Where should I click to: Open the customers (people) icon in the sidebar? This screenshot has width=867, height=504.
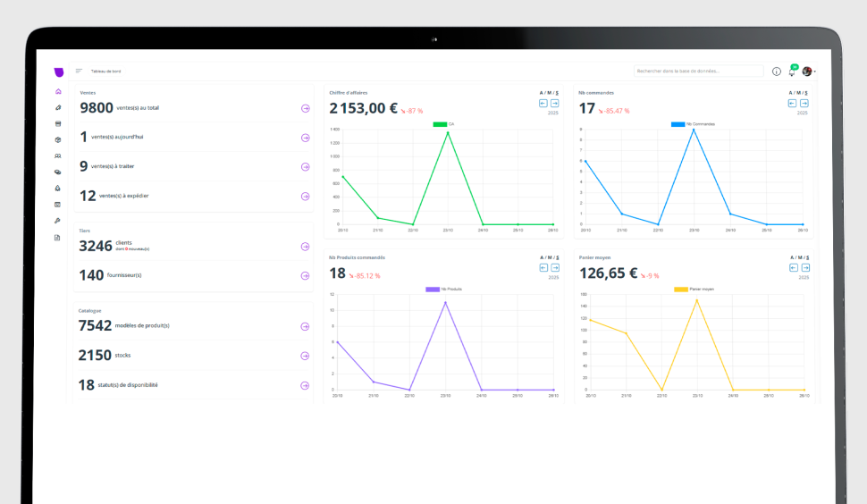click(58, 155)
